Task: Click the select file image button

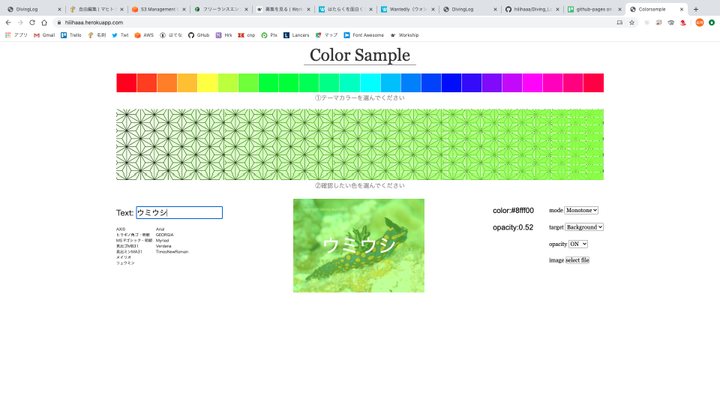Action: (577, 260)
